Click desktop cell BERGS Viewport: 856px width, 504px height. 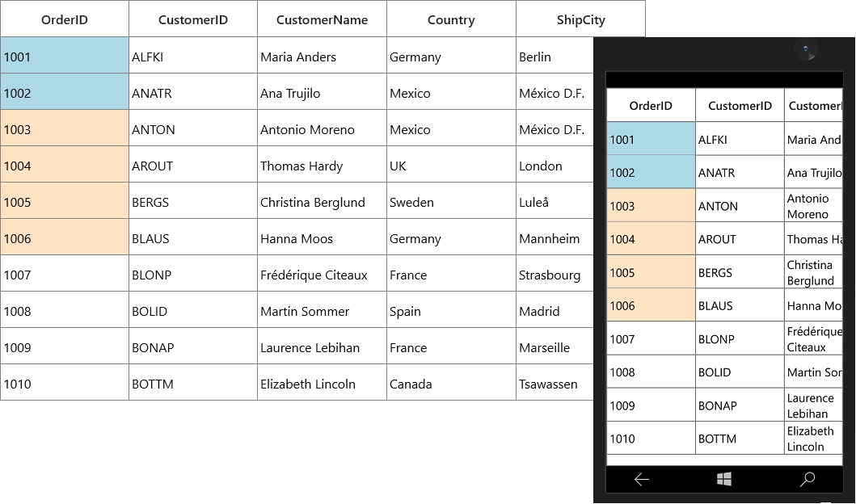[193, 201]
